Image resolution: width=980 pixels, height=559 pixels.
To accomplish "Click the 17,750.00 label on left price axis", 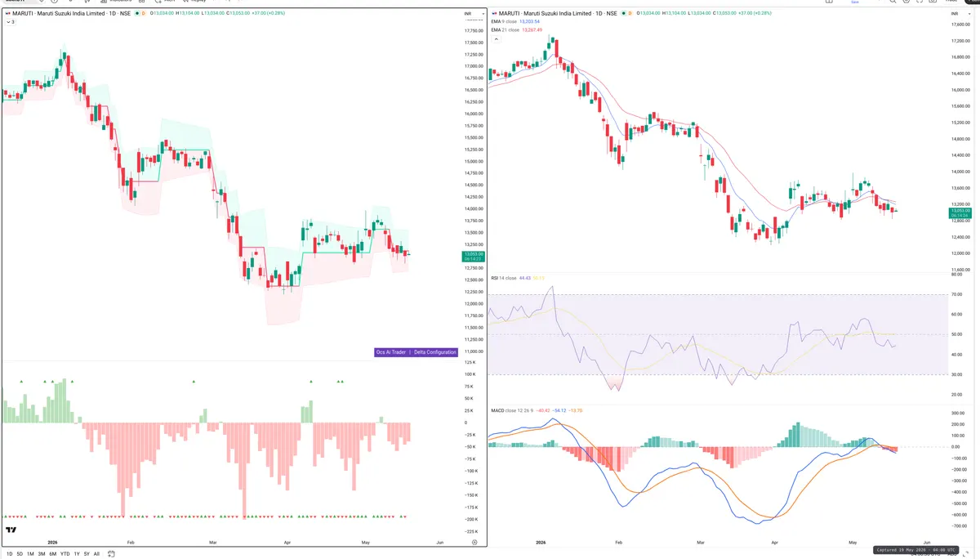I will 474,31.
